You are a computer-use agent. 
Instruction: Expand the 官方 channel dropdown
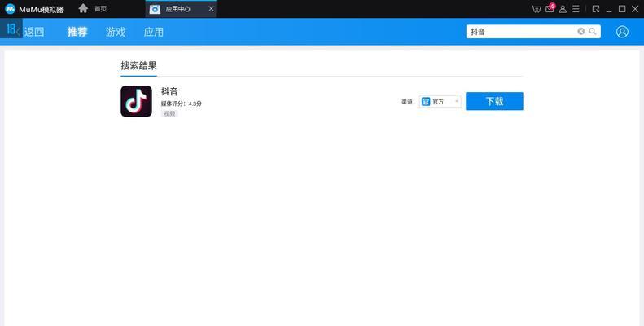(x=440, y=102)
